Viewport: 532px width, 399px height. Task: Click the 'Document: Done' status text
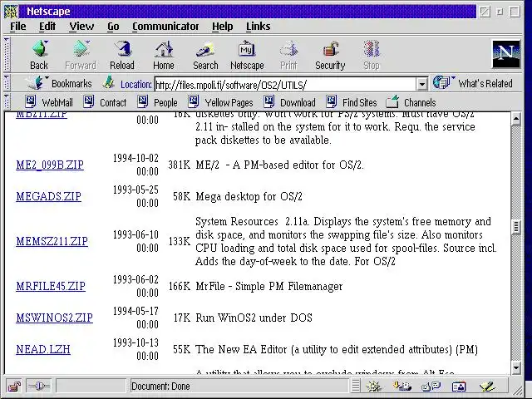tap(160, 387)
